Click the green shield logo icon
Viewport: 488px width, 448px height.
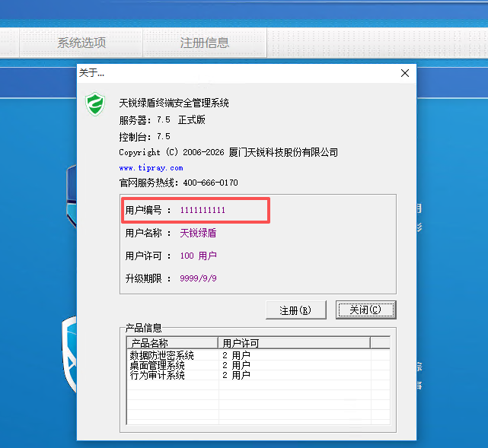pos(95,104)
